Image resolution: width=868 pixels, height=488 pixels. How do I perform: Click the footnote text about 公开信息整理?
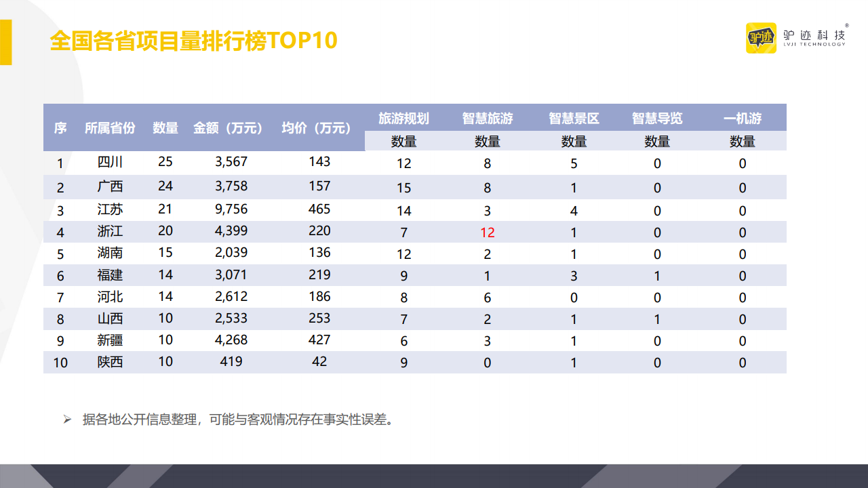pyautogui.click(x=238, y=420)
